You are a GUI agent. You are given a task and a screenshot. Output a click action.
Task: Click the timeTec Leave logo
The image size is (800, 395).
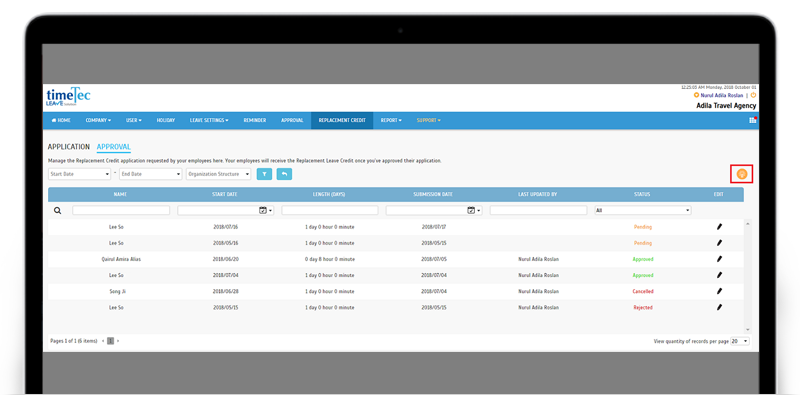coord(68,96)
